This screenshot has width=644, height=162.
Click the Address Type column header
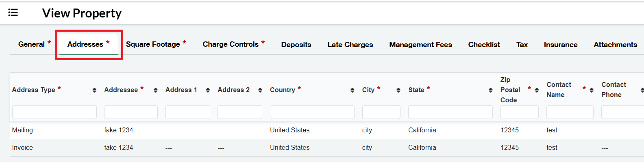33,90
